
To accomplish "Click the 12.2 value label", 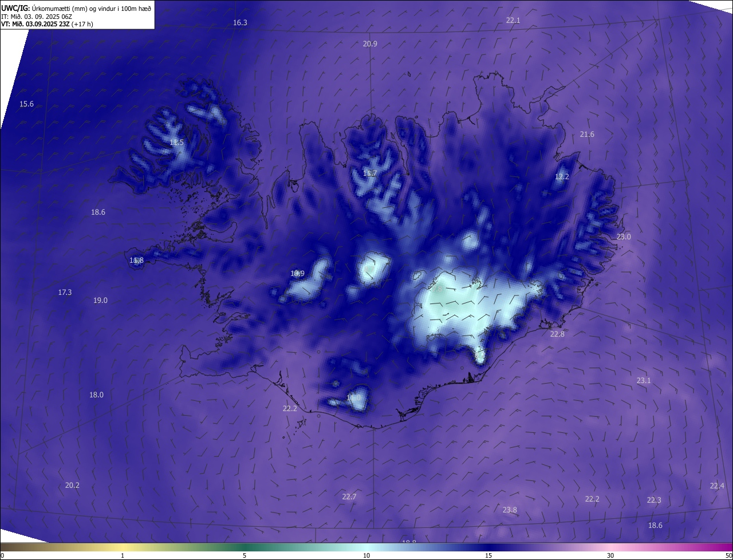I will click(x=562, y=177).
